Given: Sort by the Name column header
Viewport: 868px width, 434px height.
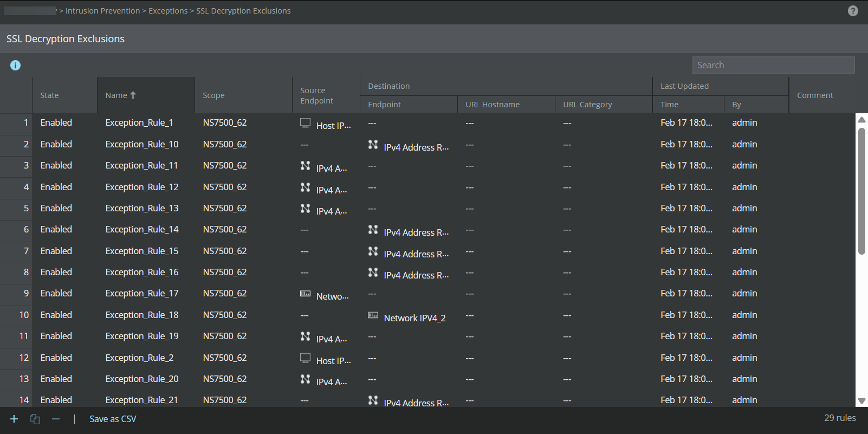Looking at the screenshot, I should click(146, 95).
